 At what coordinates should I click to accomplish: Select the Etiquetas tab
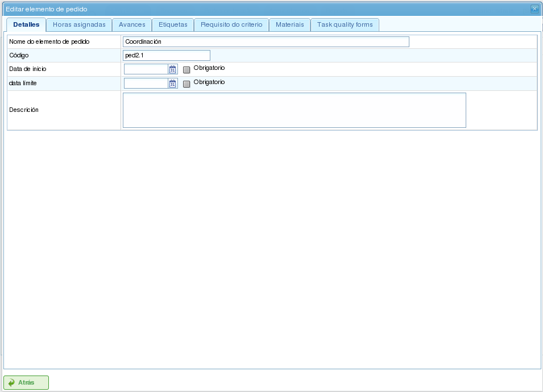pyautogui.click(x=173, y=25)
